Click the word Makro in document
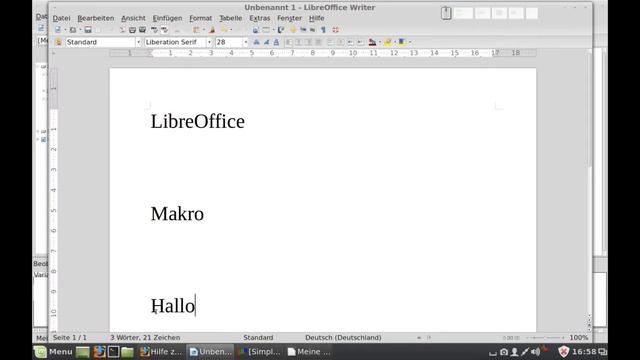 177,214
